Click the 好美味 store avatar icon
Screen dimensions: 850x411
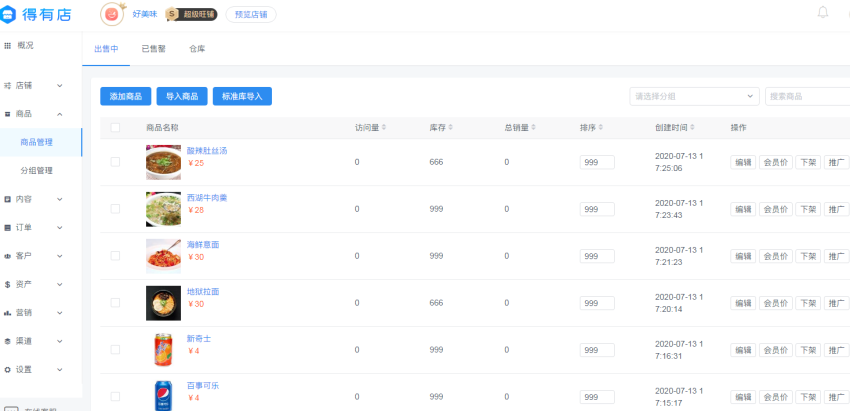[x=113, y=14]
